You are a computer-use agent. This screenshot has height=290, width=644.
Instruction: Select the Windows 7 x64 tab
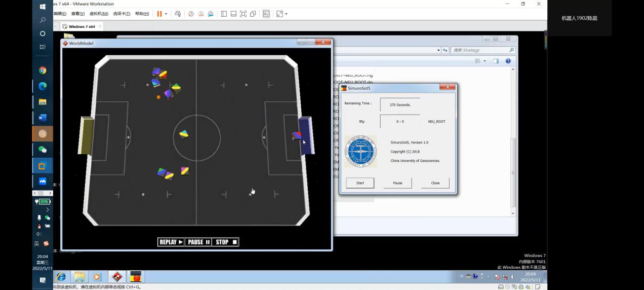point(81,26)
